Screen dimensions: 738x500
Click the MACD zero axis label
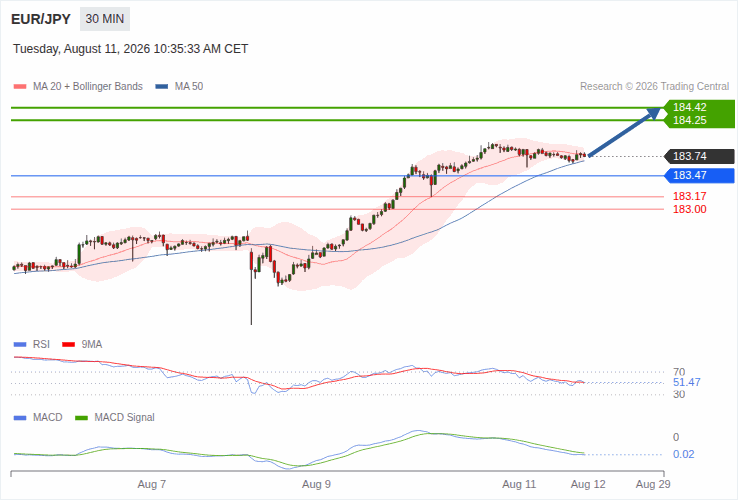(x=676, y=437)
